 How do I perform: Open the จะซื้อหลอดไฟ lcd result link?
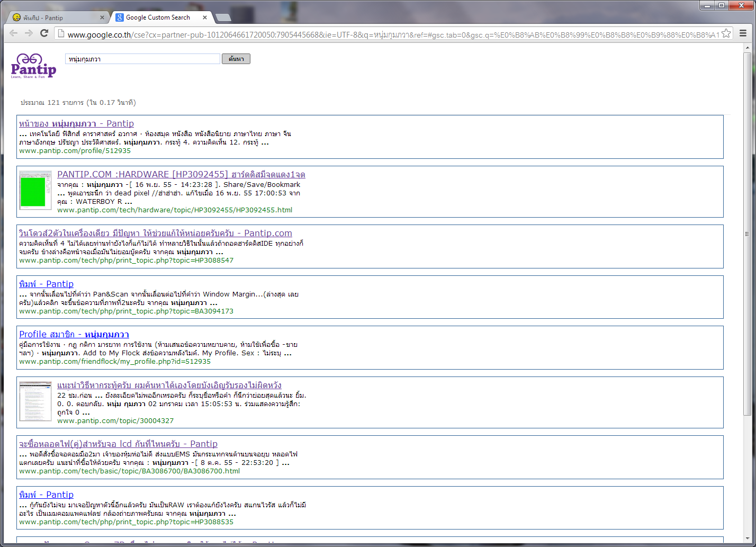(x=118, y=444)
